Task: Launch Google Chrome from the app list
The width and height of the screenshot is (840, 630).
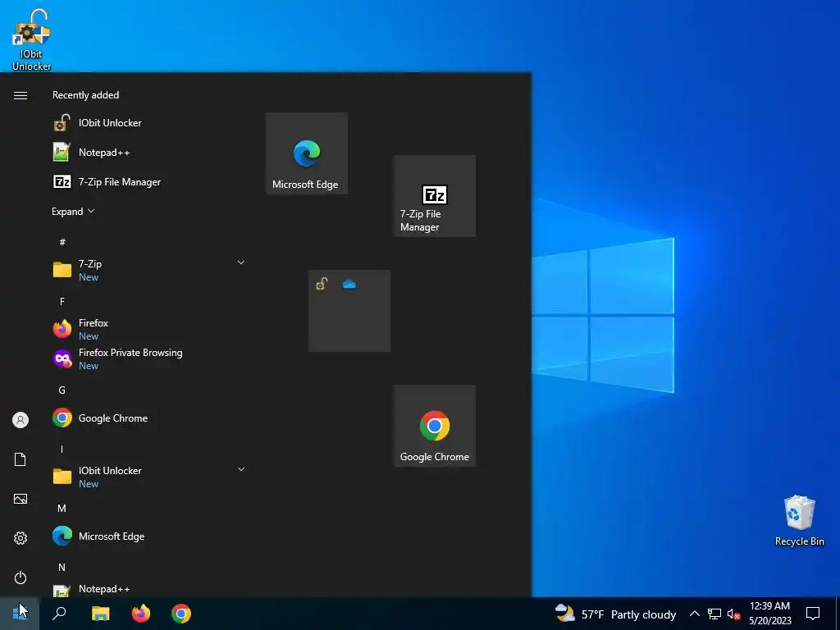Action: [148, 418]
